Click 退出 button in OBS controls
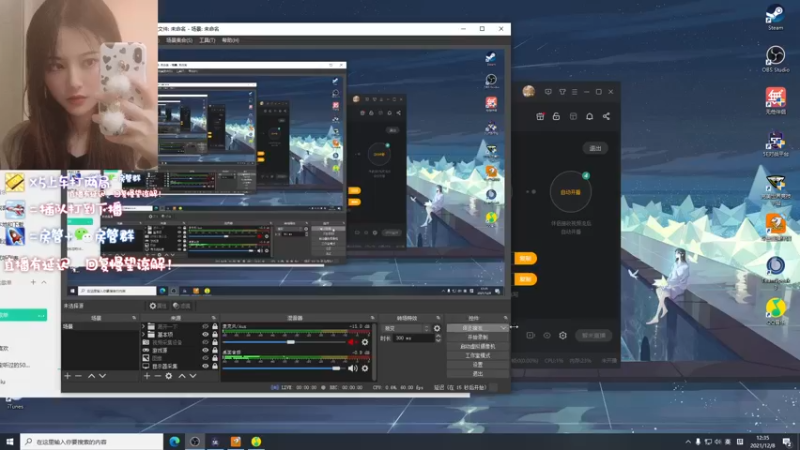The image size is (800, 450). (x=478, y=374)
